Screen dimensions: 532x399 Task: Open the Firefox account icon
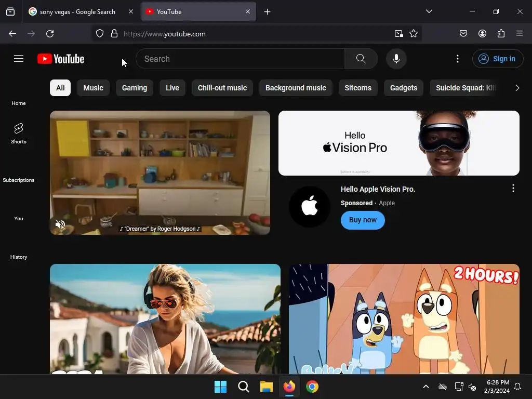482,33
